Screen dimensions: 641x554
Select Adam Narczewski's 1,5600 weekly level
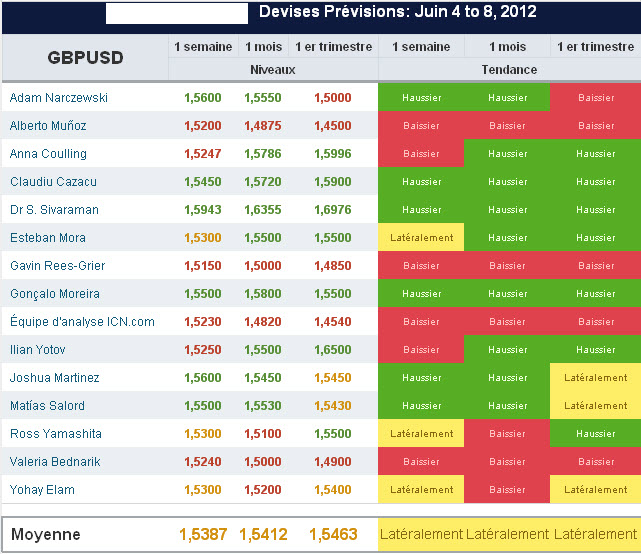pos(203,98)
